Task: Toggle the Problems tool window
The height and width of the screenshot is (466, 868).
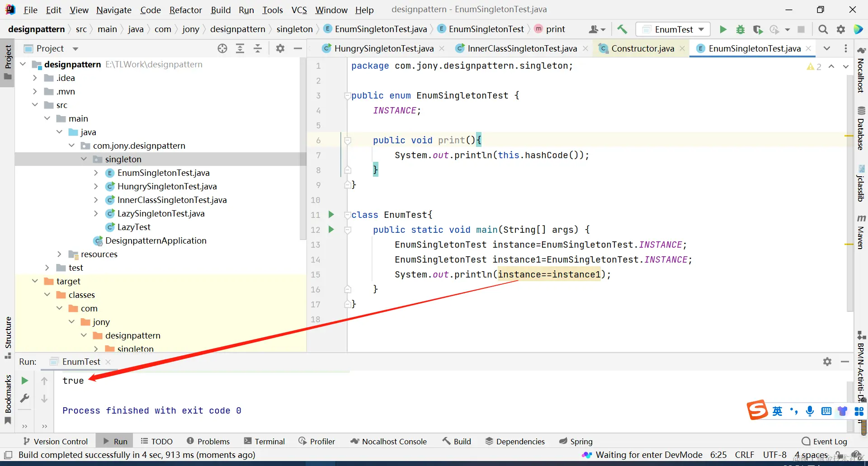Action: (x=208, y=441)
